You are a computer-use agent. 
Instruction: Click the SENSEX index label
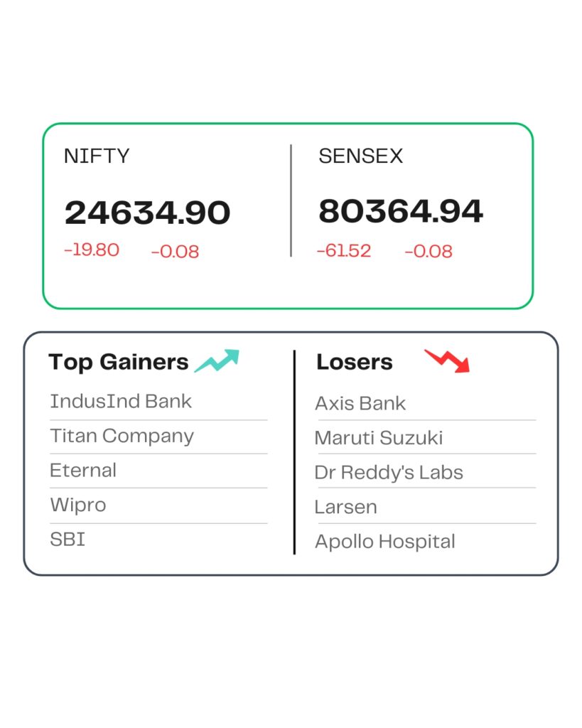coord(360,156)
